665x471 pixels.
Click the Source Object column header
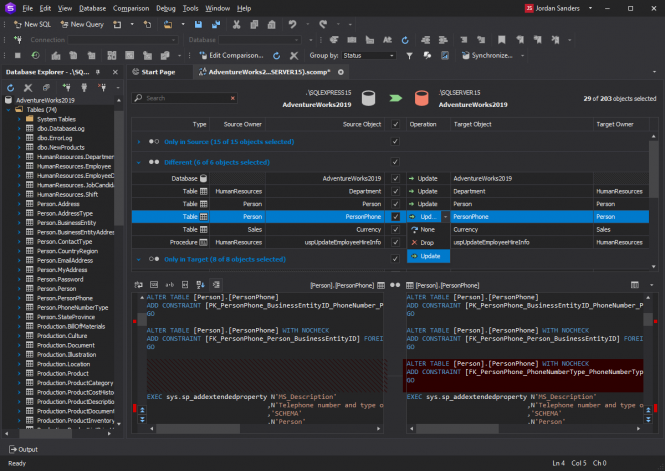tap(325, 124)
